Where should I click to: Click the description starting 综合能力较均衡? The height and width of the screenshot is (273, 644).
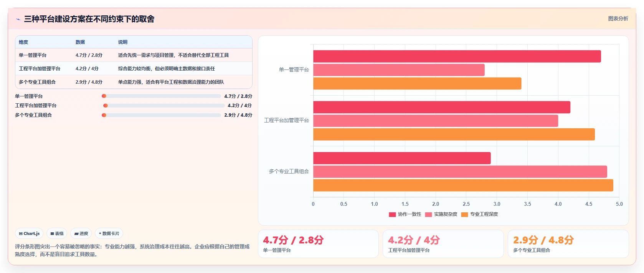pyautogui.click(x=167, y=69)
